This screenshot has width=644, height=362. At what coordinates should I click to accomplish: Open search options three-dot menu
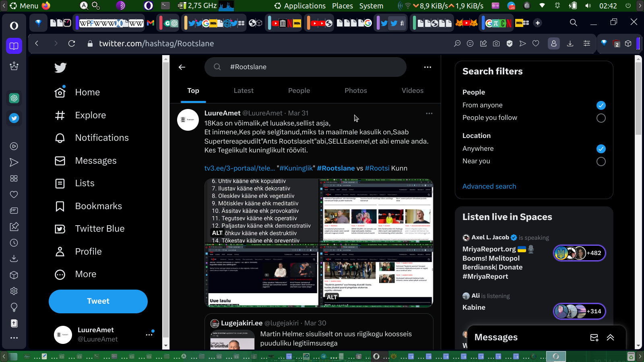click(x=427, y=67)
